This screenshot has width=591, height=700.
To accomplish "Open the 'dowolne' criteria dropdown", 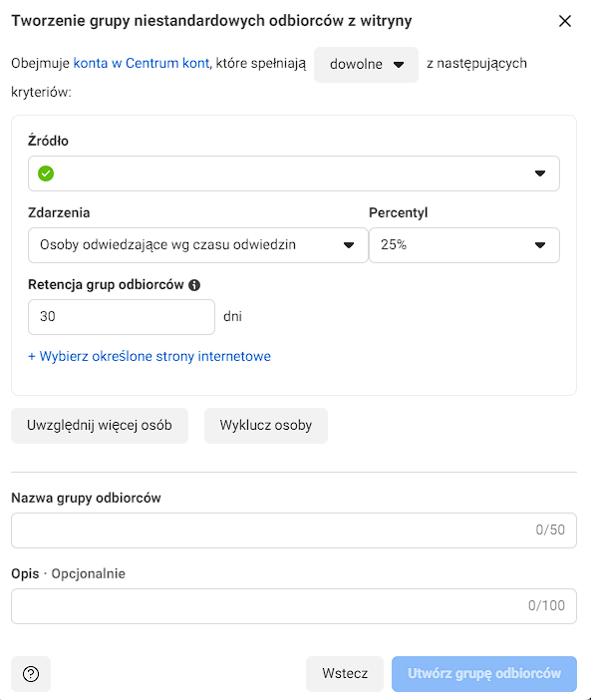I will point(366,65).
